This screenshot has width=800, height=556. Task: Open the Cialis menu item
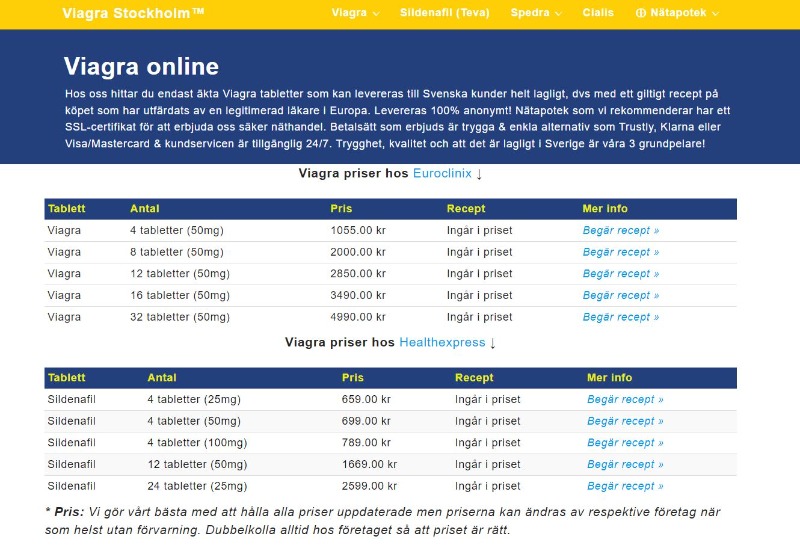tap(598, 13)
